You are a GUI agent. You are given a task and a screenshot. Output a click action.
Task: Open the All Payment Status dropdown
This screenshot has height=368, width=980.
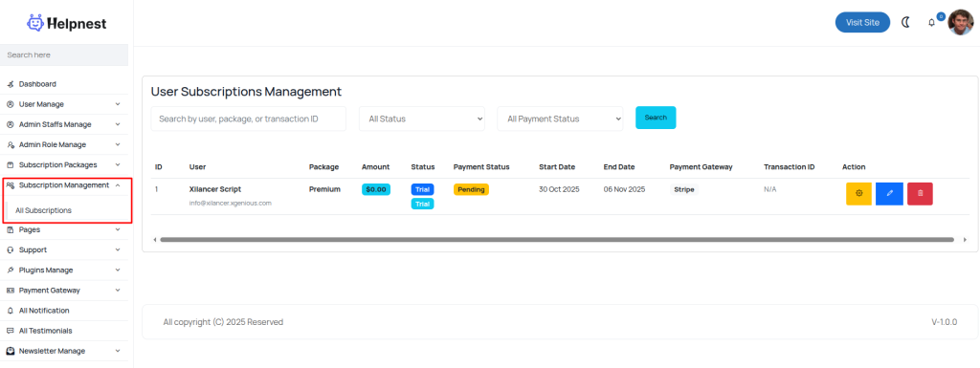[560, 119]
